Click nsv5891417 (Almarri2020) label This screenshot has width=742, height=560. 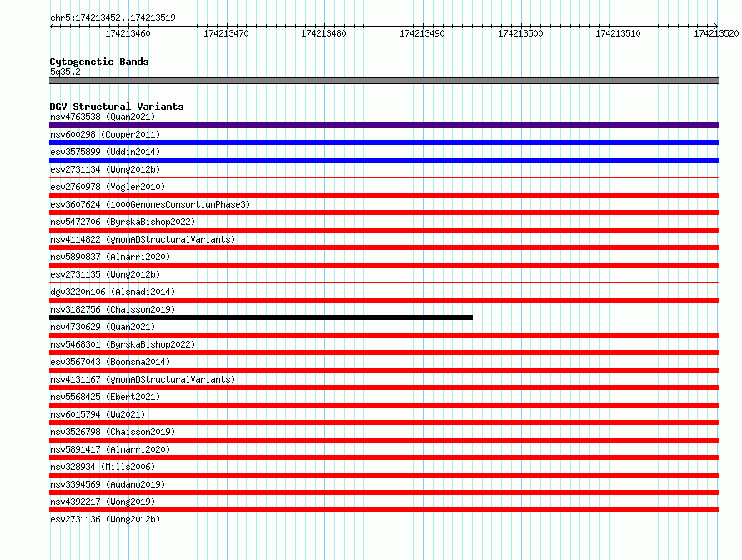[110, 449]
